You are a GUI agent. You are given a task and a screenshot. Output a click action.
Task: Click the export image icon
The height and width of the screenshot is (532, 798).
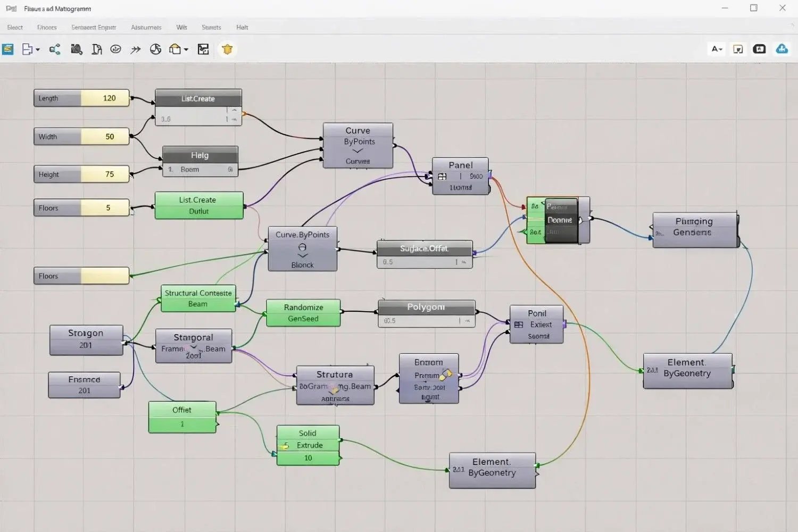tap(203, 49)
